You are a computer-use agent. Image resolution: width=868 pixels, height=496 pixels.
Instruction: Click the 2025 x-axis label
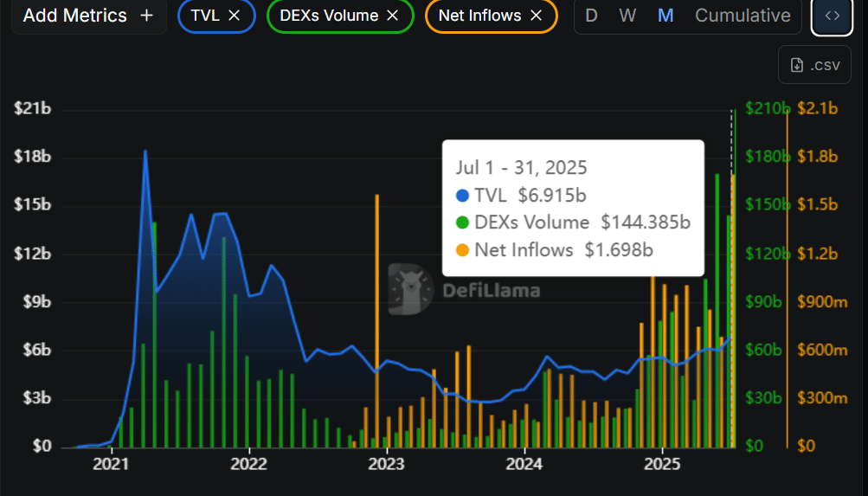pos(662,463)
